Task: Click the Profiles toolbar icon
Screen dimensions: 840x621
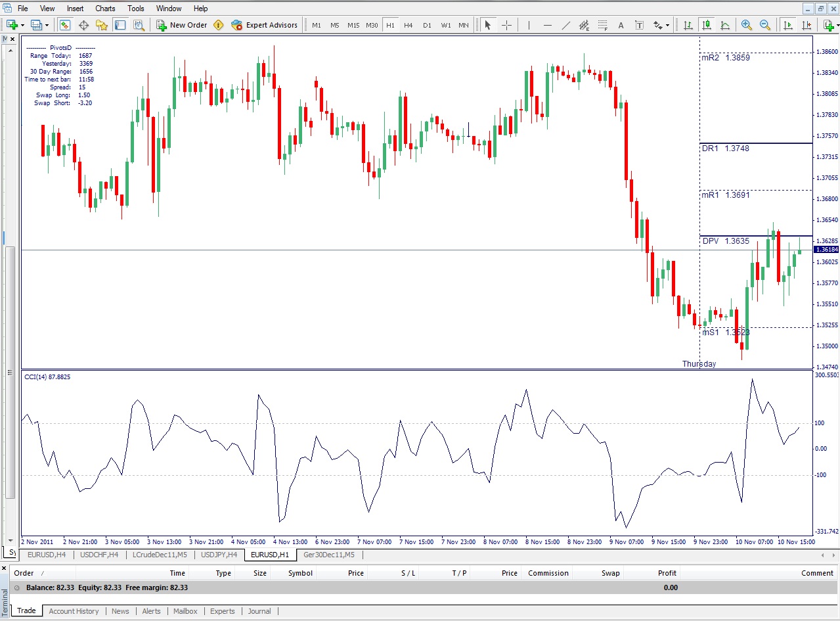Action: click(x=36, y=25)
